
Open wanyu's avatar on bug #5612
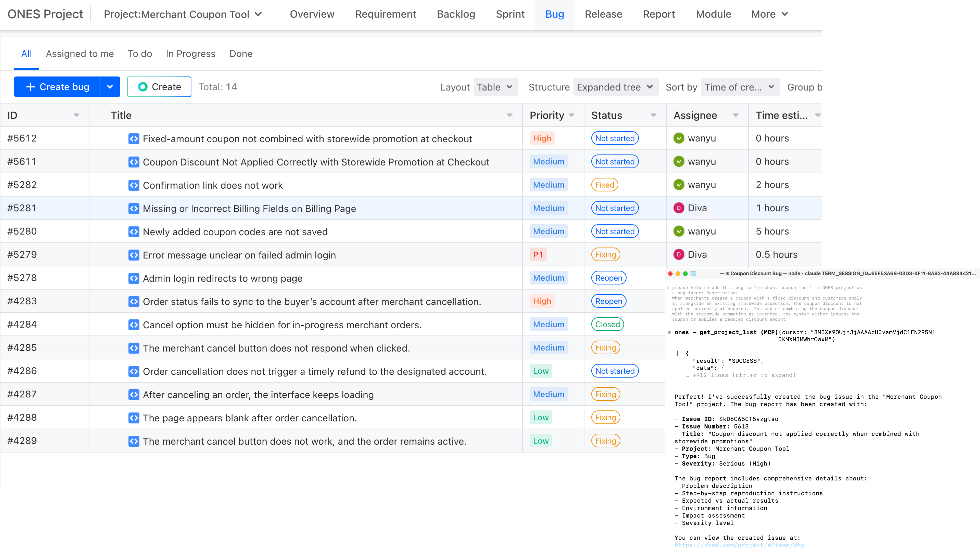[x=679, y=138]
